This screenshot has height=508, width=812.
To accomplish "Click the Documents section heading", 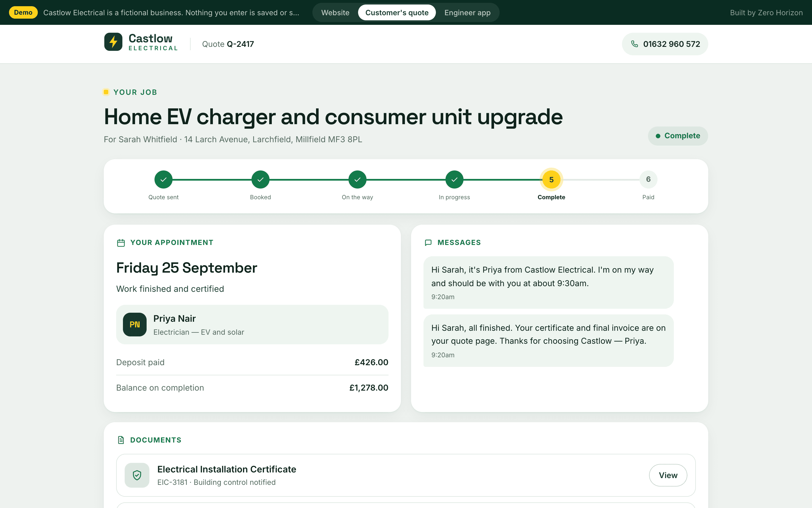I will pos(156,440).
